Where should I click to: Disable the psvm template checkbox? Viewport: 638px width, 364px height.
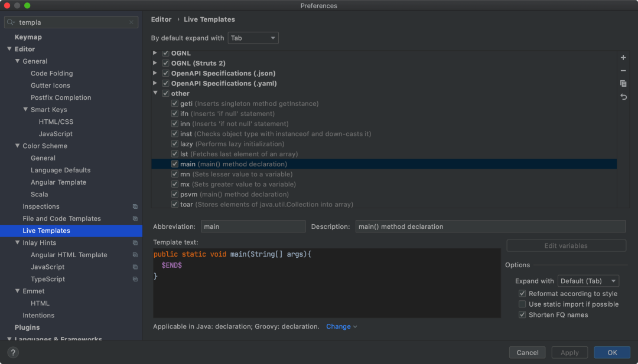[x=175, y=194]
